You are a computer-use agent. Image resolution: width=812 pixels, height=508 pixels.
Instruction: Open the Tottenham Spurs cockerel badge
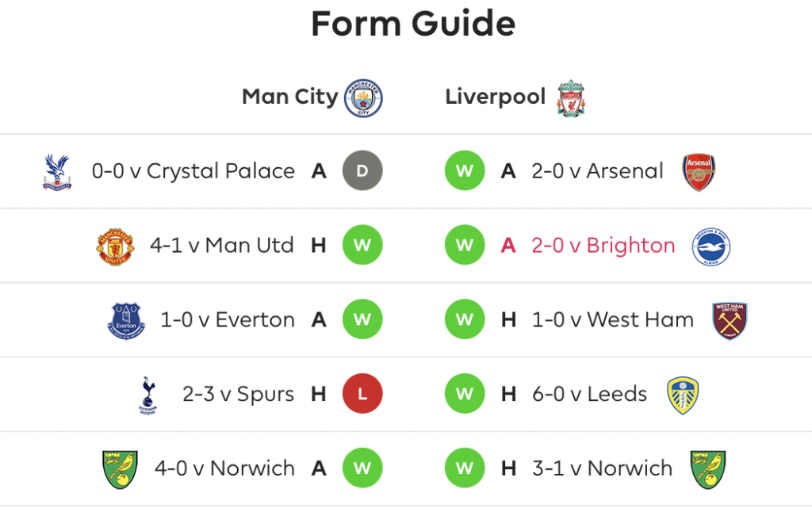147,395
